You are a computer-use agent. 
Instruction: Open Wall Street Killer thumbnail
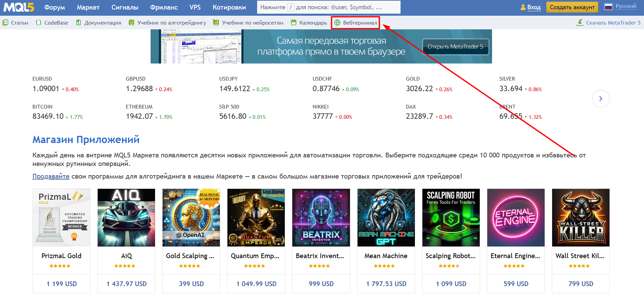[581, 217]
